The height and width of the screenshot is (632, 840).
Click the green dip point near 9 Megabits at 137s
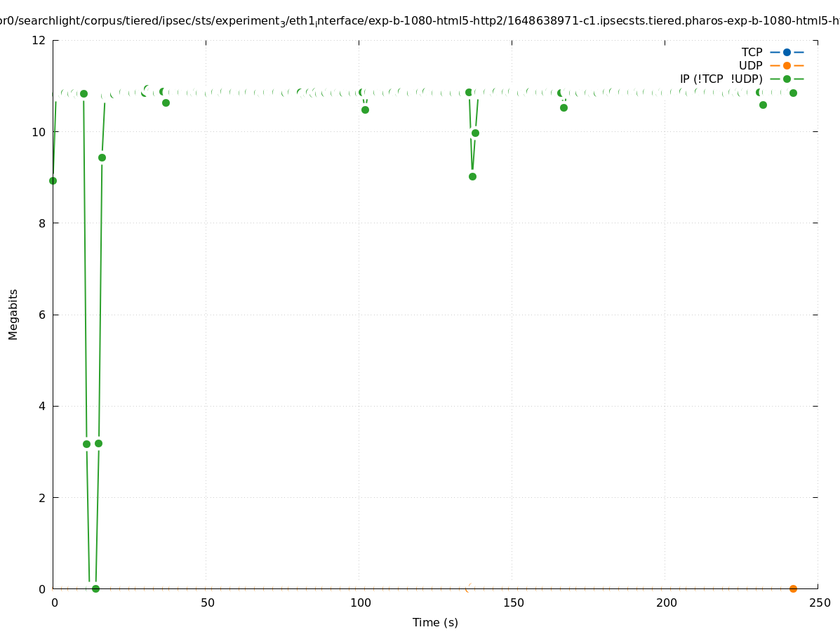click(472, 176)
